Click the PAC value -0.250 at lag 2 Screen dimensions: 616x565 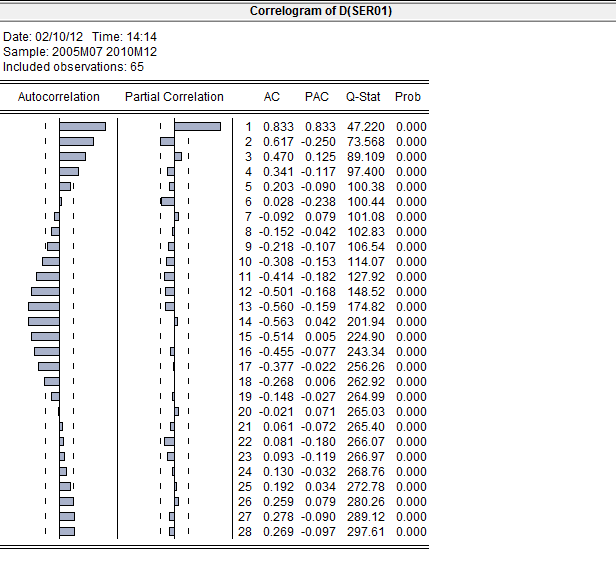tap(319, 142)
